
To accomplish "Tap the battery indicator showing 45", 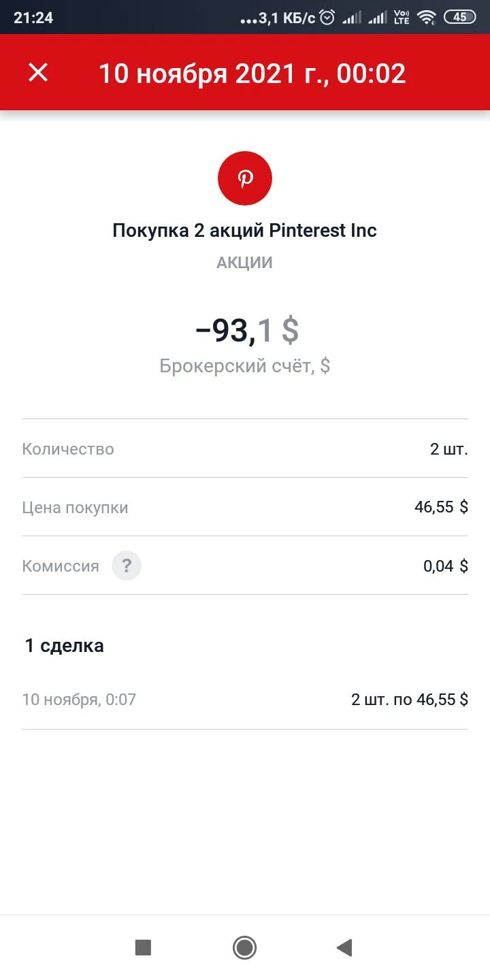I will coord(460,18).
